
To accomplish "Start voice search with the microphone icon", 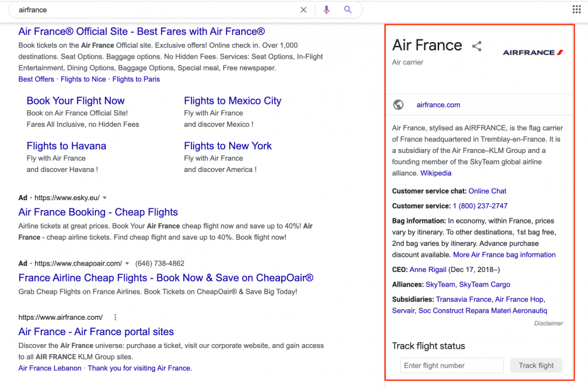I will (x=326, y=10).
